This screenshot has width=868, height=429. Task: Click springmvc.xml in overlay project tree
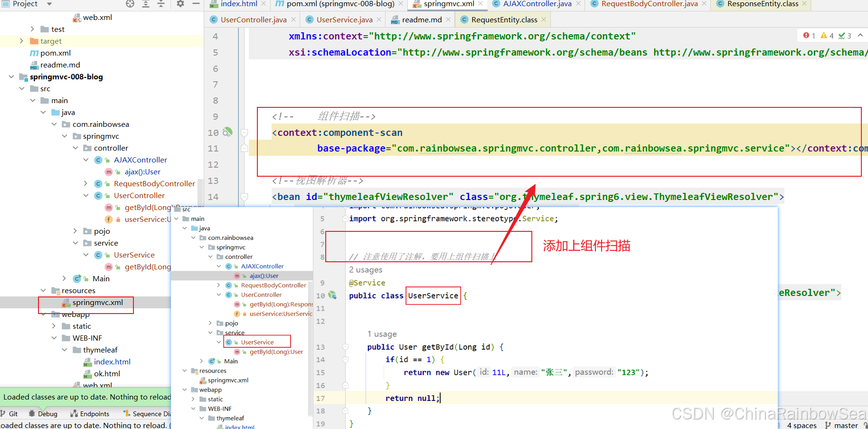[x=228, y=380]
